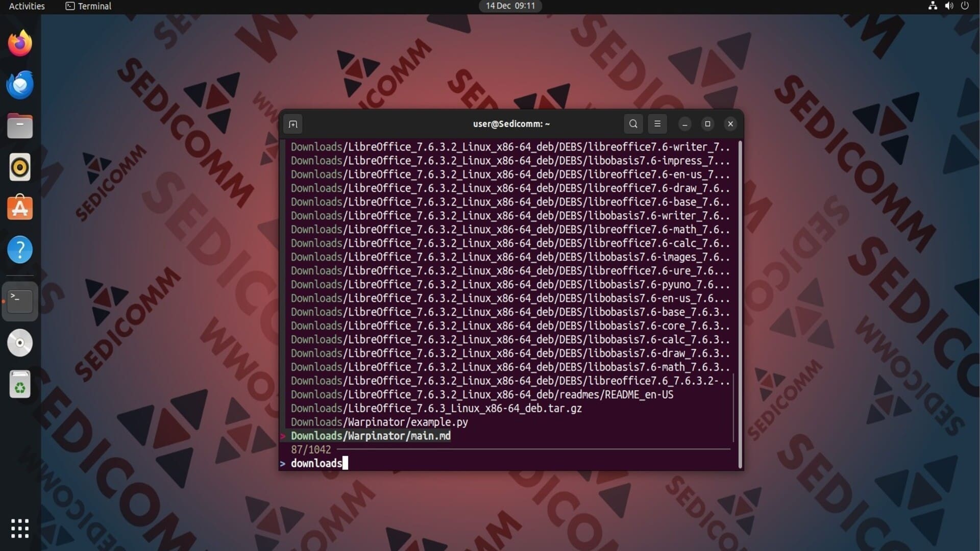Select the LibreOffice deb.tar.gz entry
Image resolution: width=980 pixels, height=551 pixels.
[x=436, y=409]
